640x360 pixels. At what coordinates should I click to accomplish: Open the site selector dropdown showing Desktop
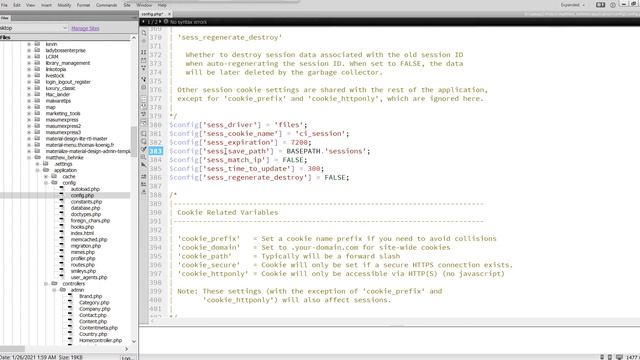33,28
